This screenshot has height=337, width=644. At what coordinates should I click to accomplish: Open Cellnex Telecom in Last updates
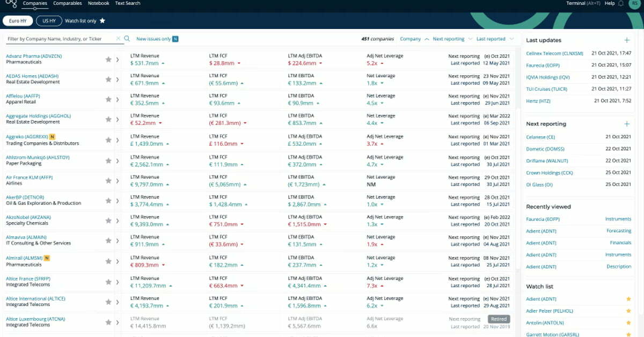(554, 53)
